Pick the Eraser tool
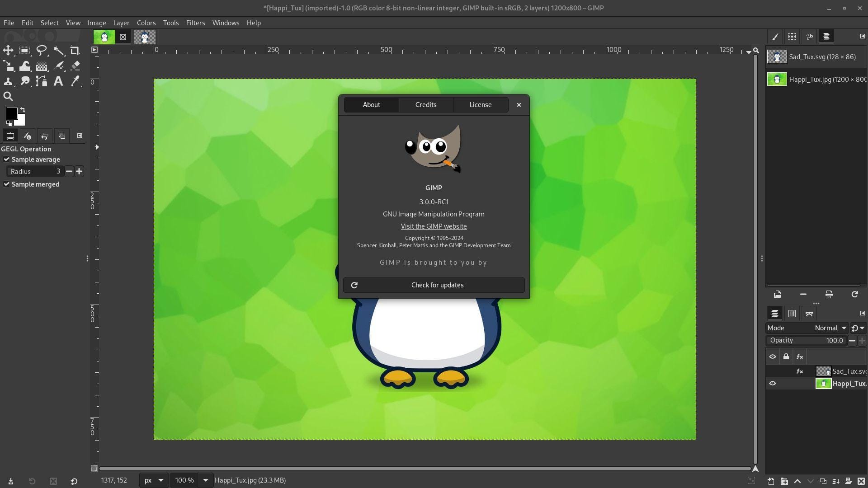The width and height of the screenshot is (868, 488). tap(75, 66)
